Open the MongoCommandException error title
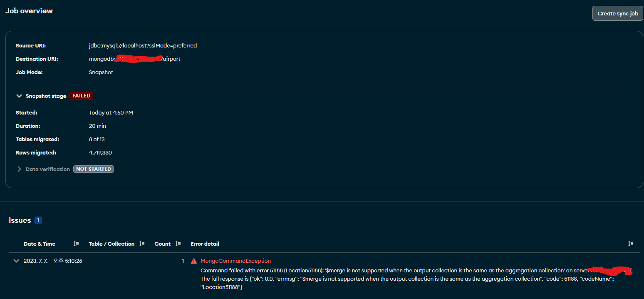Viewport: 644px width, 299px height. click(235, 261)
